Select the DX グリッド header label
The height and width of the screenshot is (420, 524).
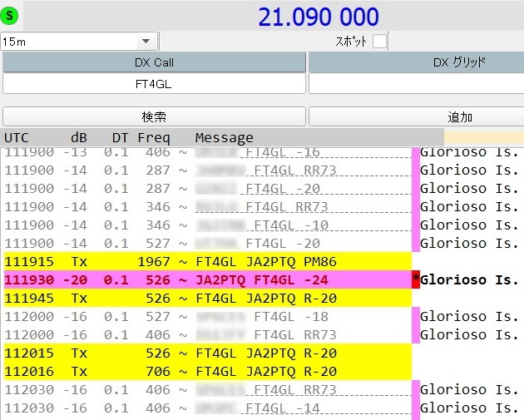(416, 62)
